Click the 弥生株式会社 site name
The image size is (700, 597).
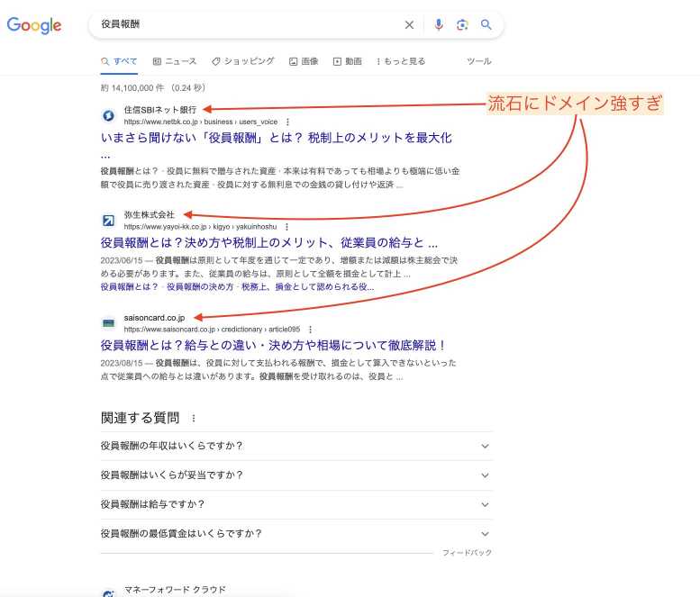pos(150,214)
